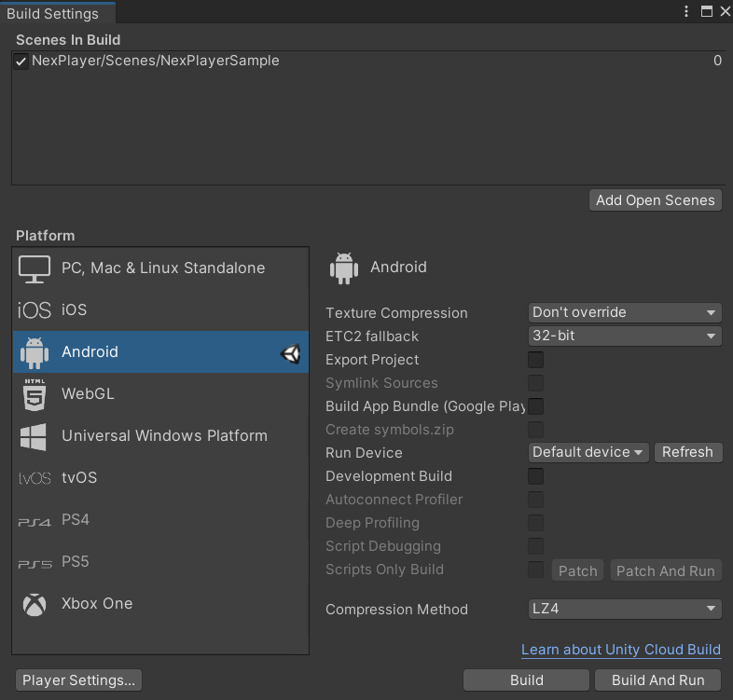Select the iOS platform entry

point(160,310)
